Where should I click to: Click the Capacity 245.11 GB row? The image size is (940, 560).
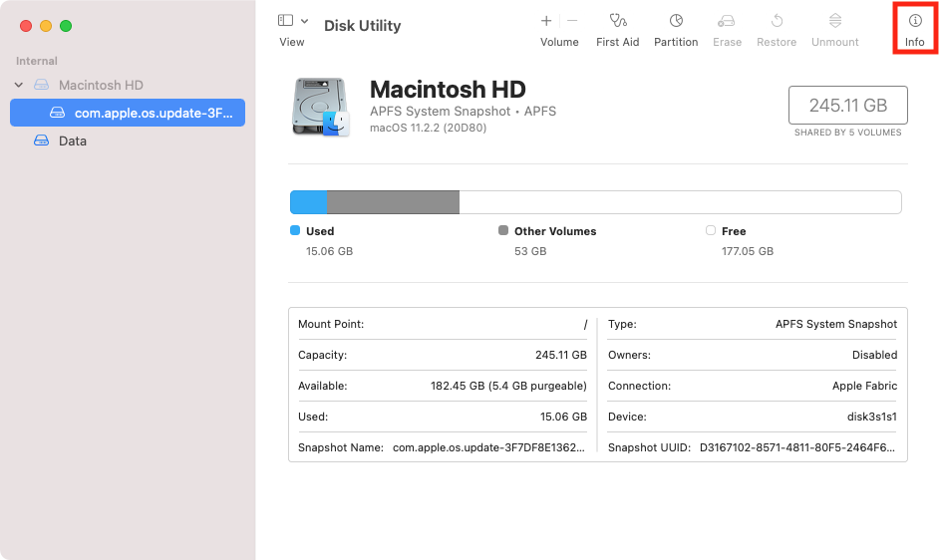click(x=443, y=355)
